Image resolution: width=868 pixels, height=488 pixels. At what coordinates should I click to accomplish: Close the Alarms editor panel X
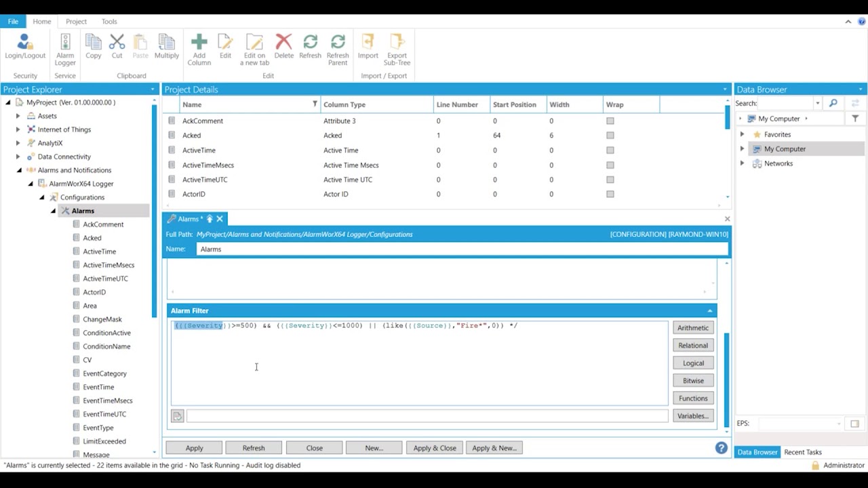pos(727,219)
